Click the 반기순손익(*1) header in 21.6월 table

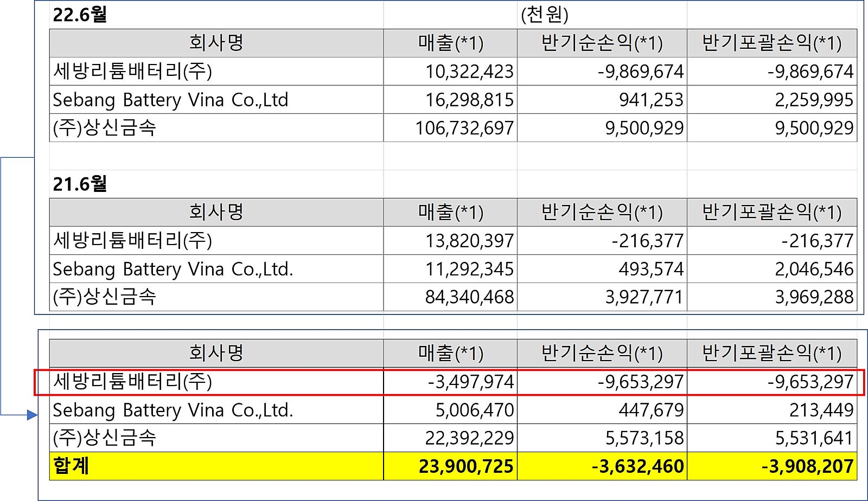[x=602, y=213]
